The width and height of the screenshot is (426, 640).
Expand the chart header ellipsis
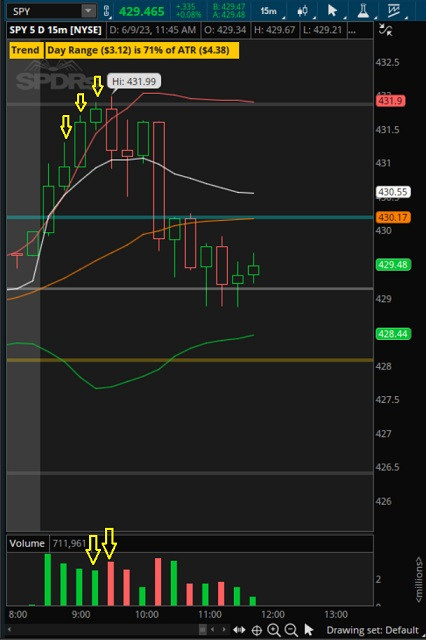pyautogui.click(x=353, y=30)
